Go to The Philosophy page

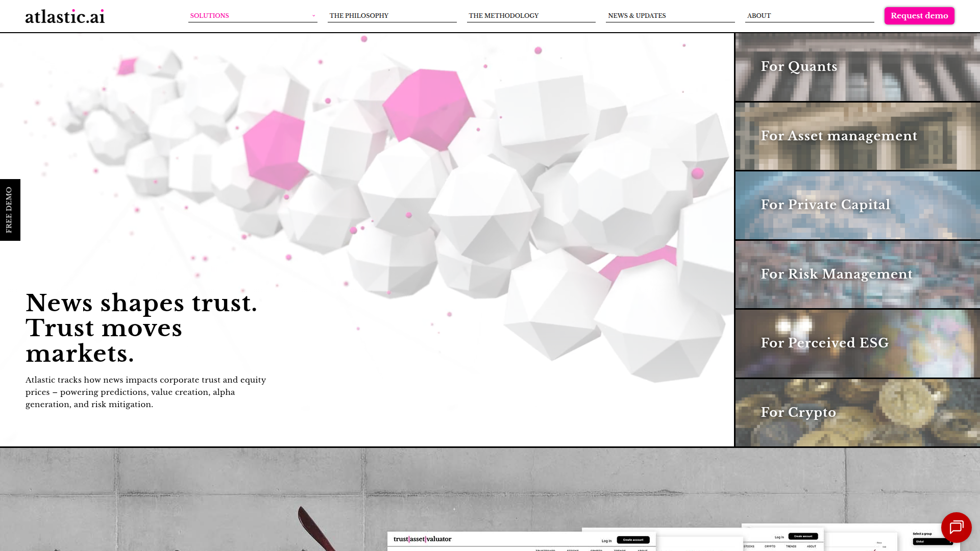pyautogui.click(x=392, y=16)
